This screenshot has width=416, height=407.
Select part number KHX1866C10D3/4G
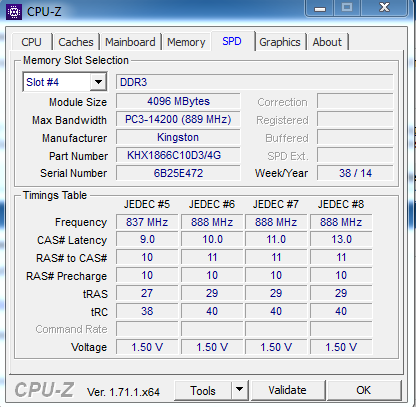(x=178, y=155)
